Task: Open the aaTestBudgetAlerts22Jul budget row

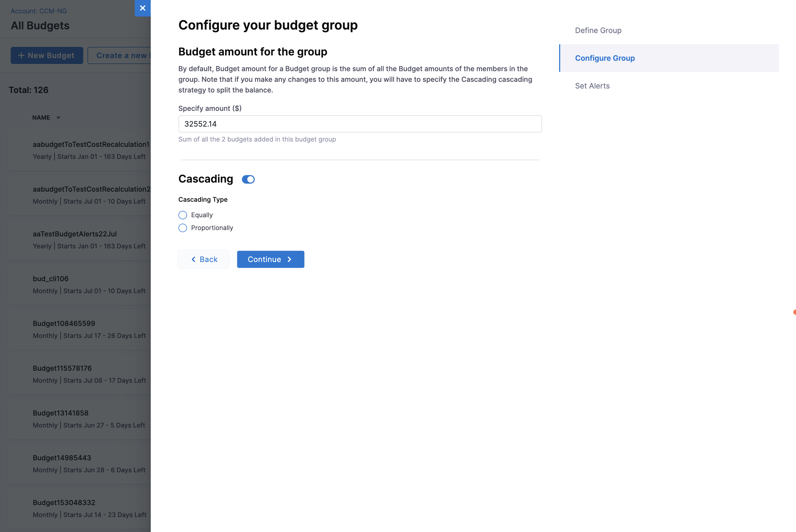Action: tap(75, 234)
